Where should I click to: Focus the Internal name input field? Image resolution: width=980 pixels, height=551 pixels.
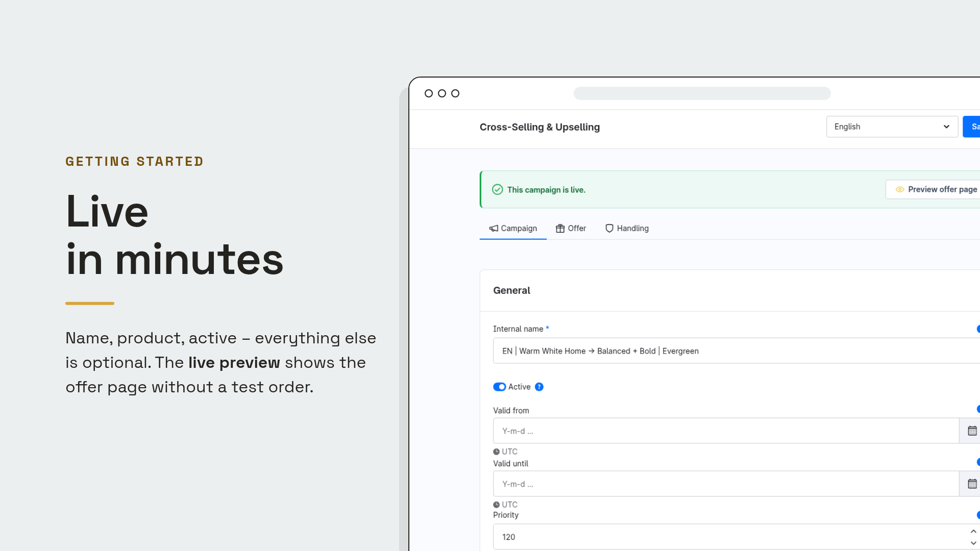(x=737, y=351)
